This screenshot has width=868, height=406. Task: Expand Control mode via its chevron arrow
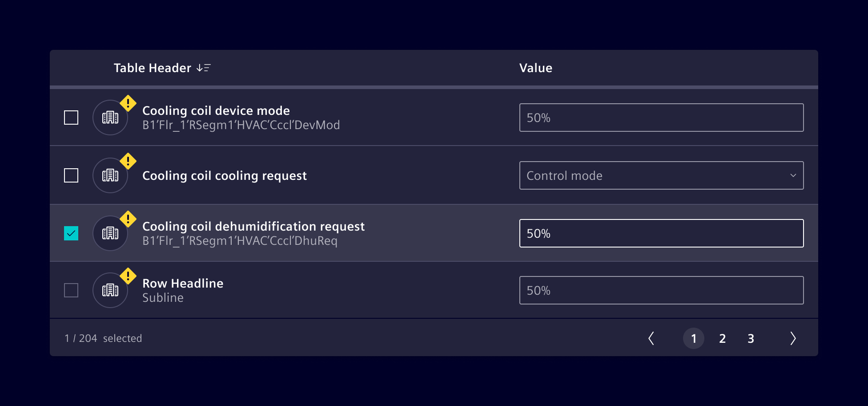[x=793, y=175]
